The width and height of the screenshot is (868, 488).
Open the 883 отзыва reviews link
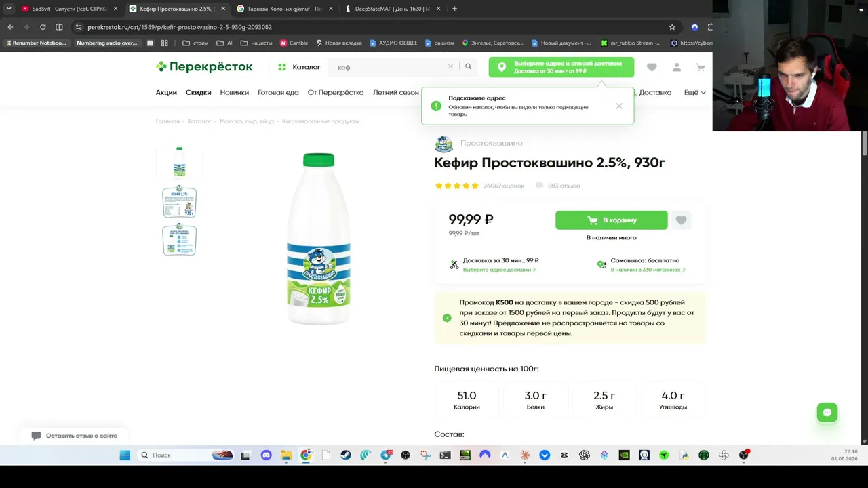(558, 186)
